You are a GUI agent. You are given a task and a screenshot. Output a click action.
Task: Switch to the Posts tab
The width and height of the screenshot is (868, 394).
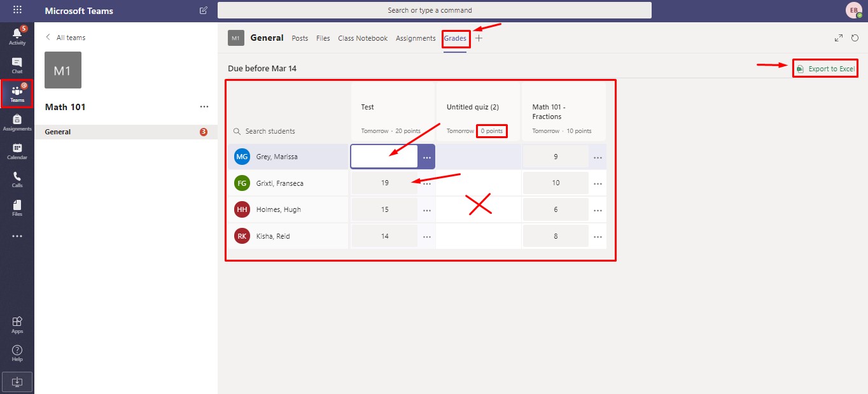300,38
